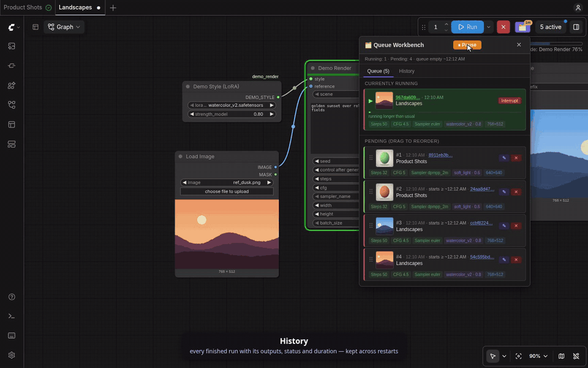Open the node library icon in left sidebar
The image size is (588, 368).
12,66
